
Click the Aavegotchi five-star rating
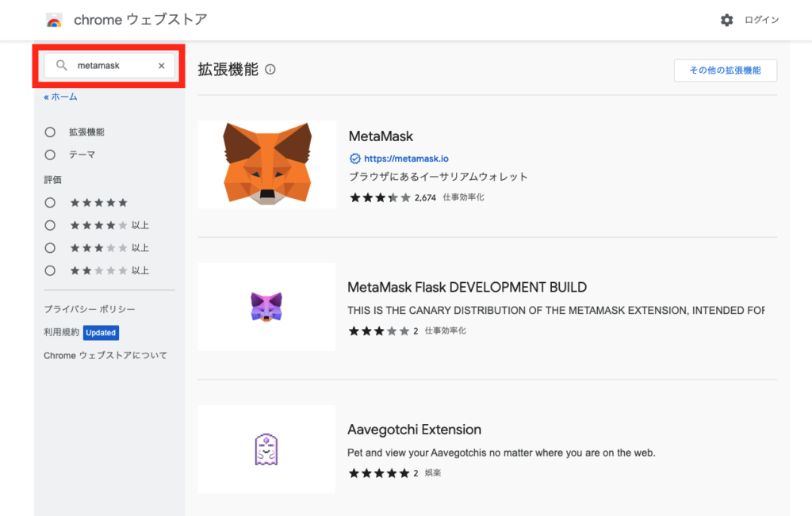point(379,473)
